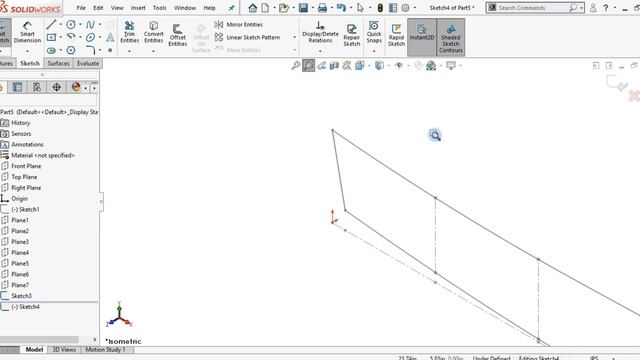Open PropertyManager tab in left panel
This screenshot has height=360, width=640.
pos(17,87)
